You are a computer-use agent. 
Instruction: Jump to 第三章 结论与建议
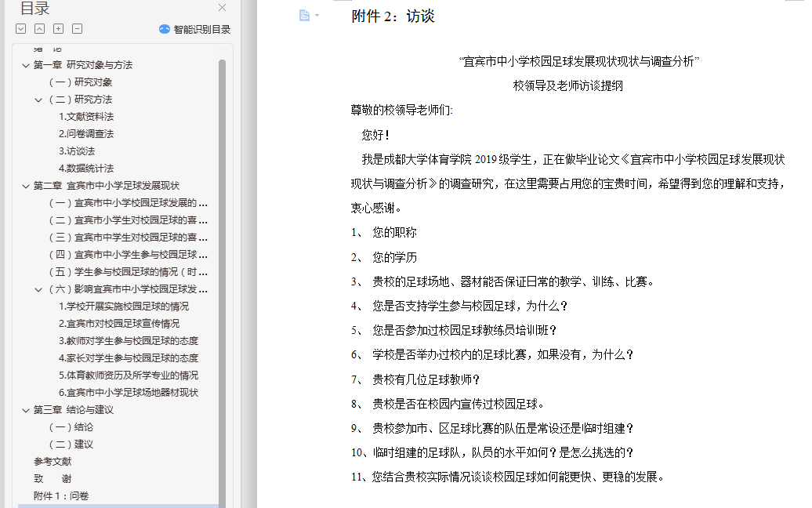[74, 410]
